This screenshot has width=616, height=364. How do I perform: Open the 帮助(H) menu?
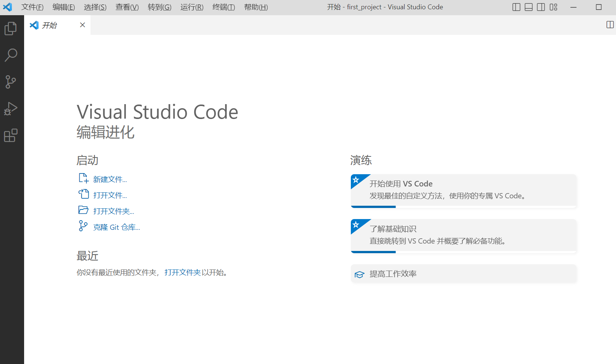click(x=256, y=7)
